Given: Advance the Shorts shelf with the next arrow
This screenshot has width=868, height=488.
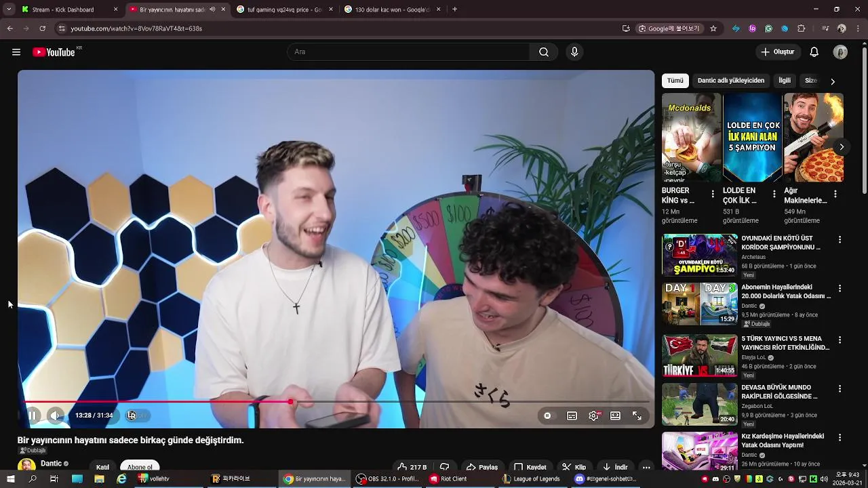Looking at the screenshot, I should (842, 147).
